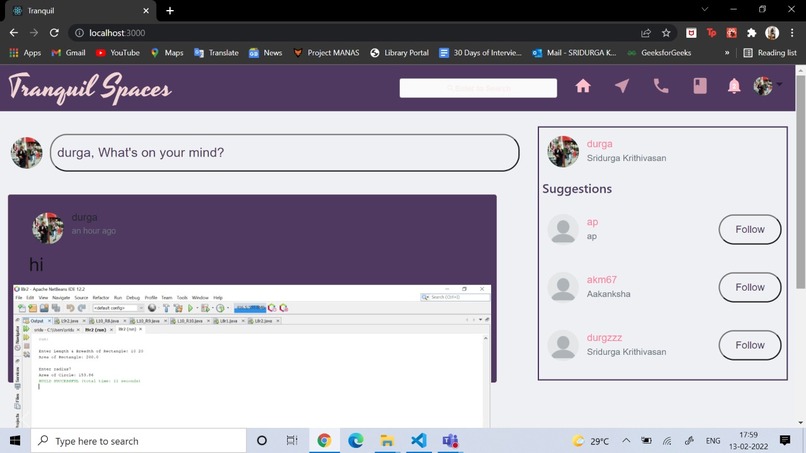
Task: Open the weather 29°C widget
Action: coord(591,441)
